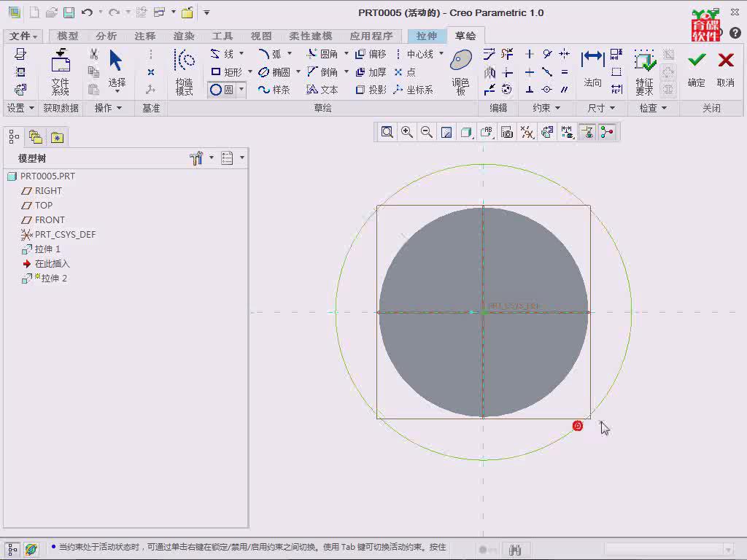Image resolution: width=747 pixels, height=560 pixels.
Task: Expand the 尺寸 group menu
Action: pyautogui.click(x=601, y=108)
